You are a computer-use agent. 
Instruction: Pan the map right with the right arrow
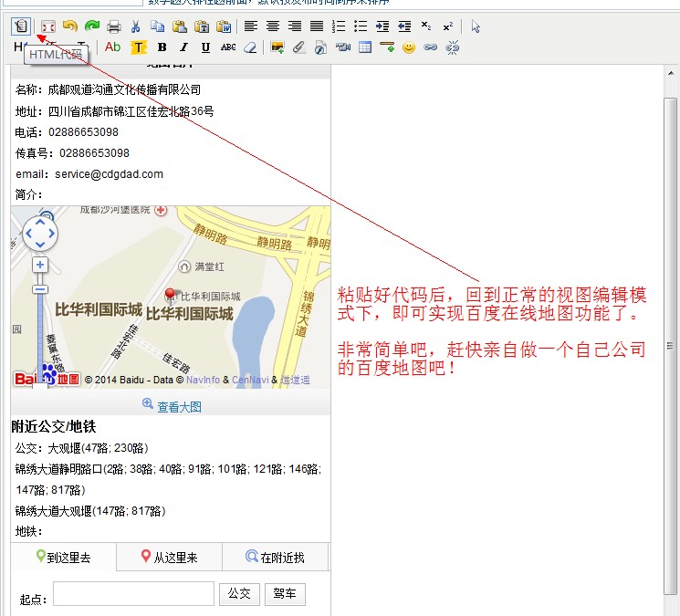click(x=51, y=234)
